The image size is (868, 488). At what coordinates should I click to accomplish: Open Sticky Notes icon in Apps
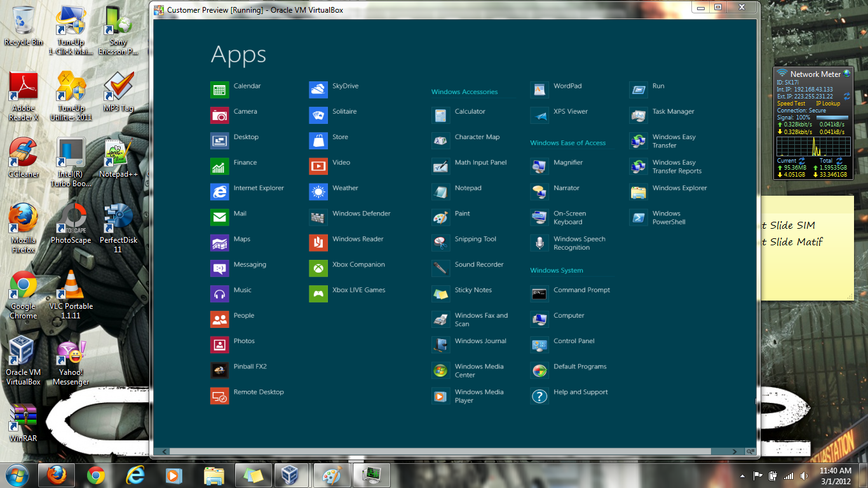click(441, 294)
